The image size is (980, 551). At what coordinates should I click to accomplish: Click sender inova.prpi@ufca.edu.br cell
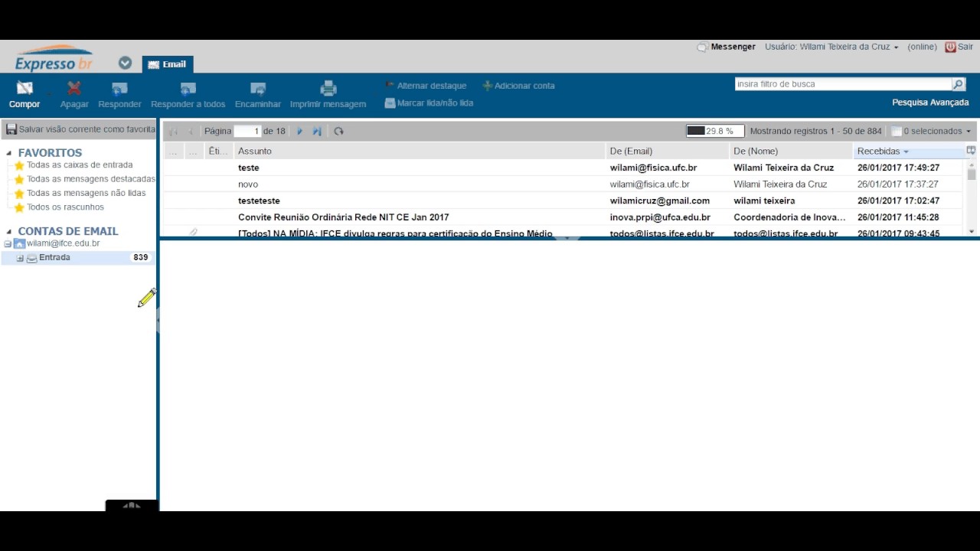point(660,217)
